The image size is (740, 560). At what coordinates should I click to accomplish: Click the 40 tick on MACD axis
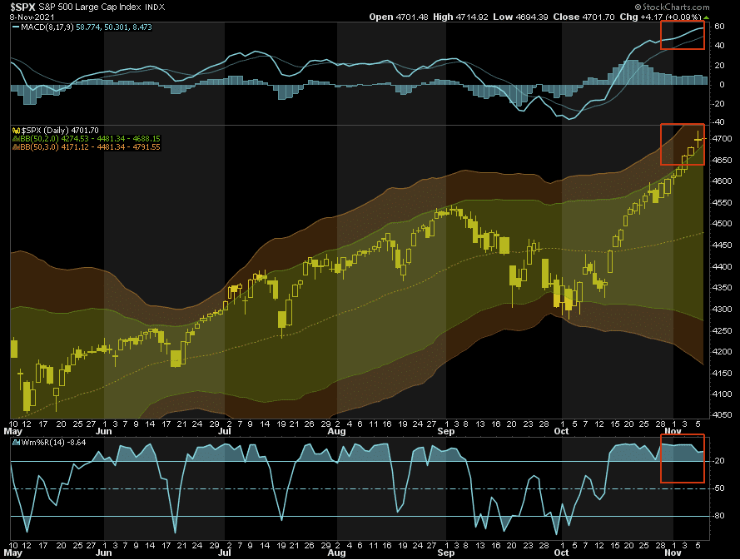[x=719, y=46]
